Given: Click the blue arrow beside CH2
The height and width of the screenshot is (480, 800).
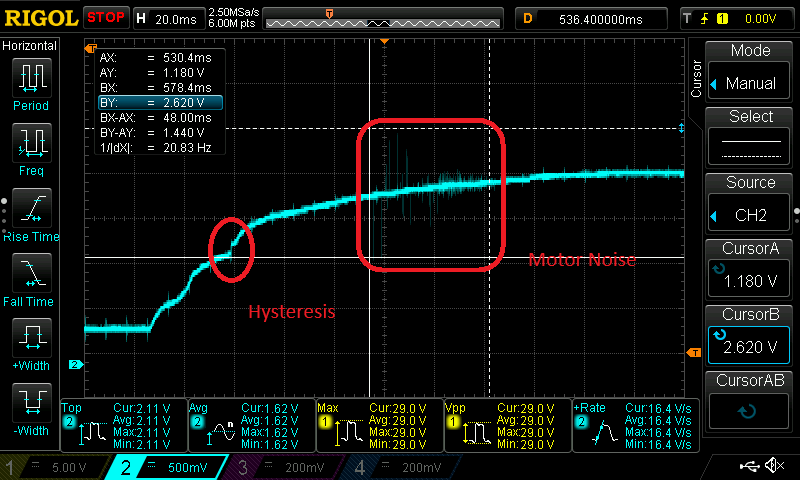Looking at the screenshot, I should pos(714,216).
